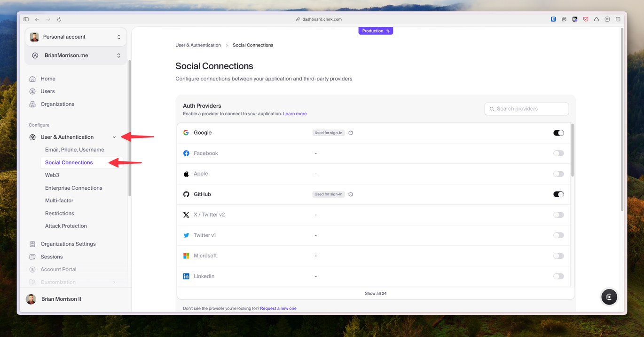Open Email, Phone, Username settings

[75, 150]
